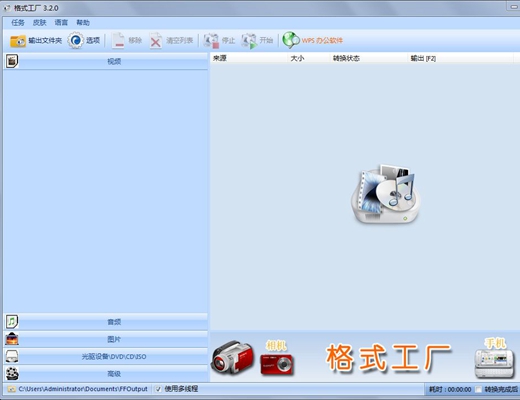Image resolution: width=520 pixels, height=400 pixels.
Task: Click the Format Factory logo in the task list
Action: coord(386,194)
